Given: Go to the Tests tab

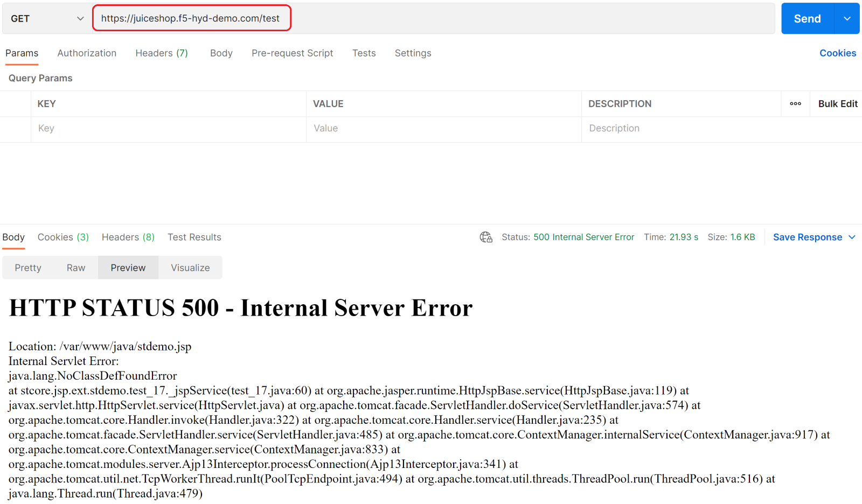Looking at the screenshot, I should (x=364, y=53).
